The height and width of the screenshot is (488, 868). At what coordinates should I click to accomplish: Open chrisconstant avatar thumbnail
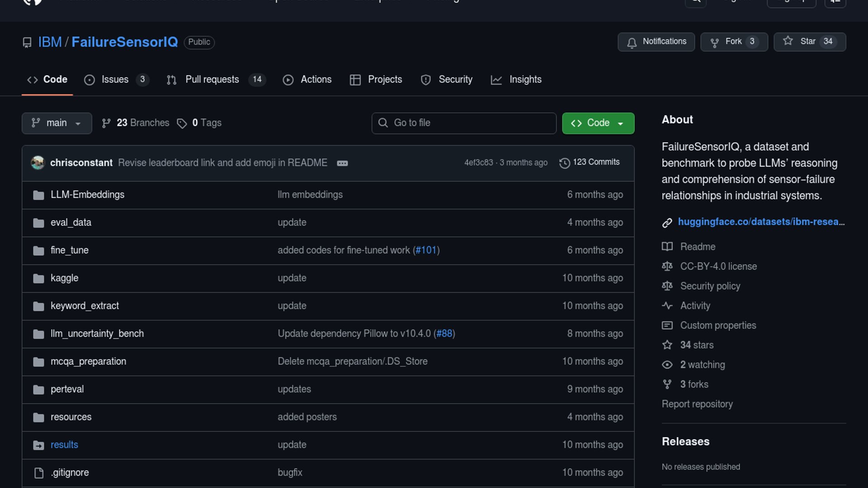point(38,163)
